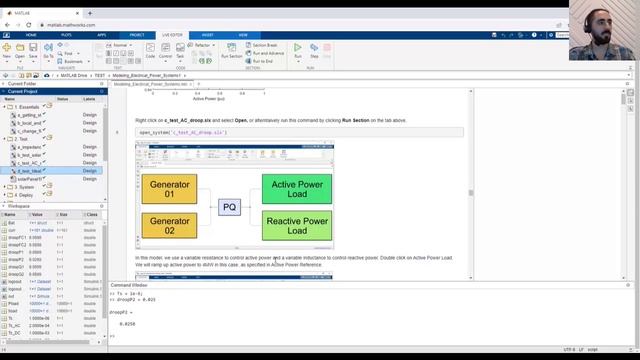Click the MATLAB Drive cloud icon
Screen dimensions: 640x360
pyautogui.click(x=47, y=76)
